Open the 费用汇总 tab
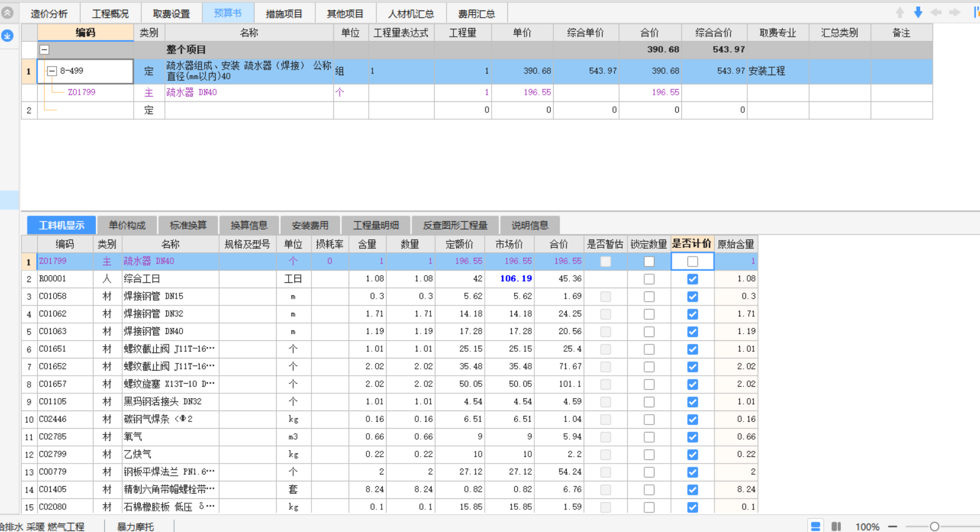 (x=477, y=13)
